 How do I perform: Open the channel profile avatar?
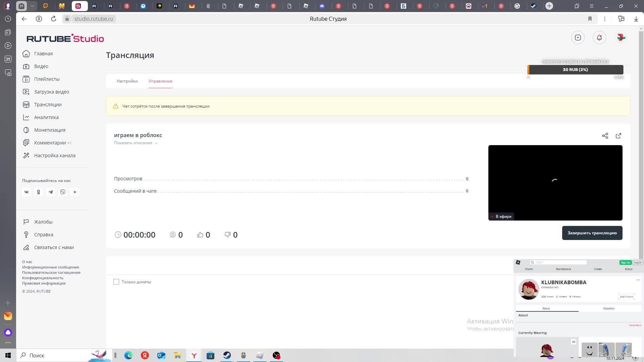coord(621,38)
